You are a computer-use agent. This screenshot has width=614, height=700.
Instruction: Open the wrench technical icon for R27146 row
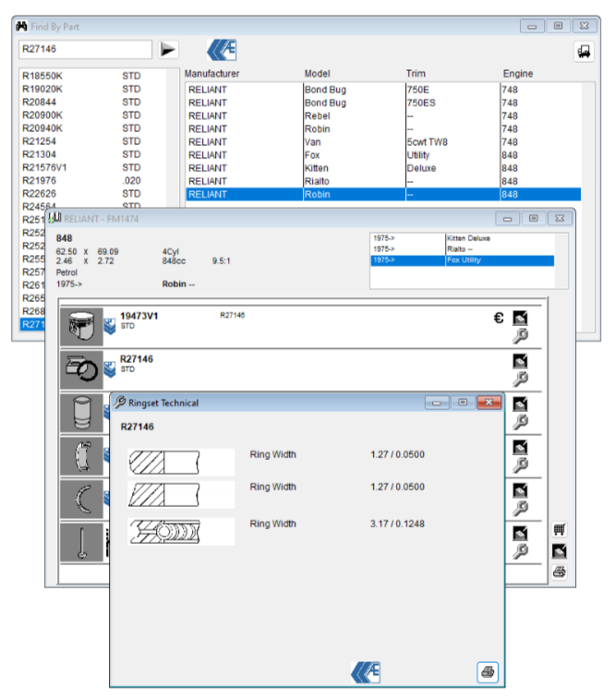pos(520,379)
